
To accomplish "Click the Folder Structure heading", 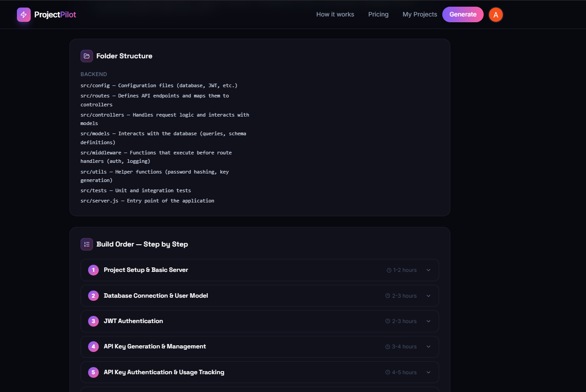I will point(124,56).
